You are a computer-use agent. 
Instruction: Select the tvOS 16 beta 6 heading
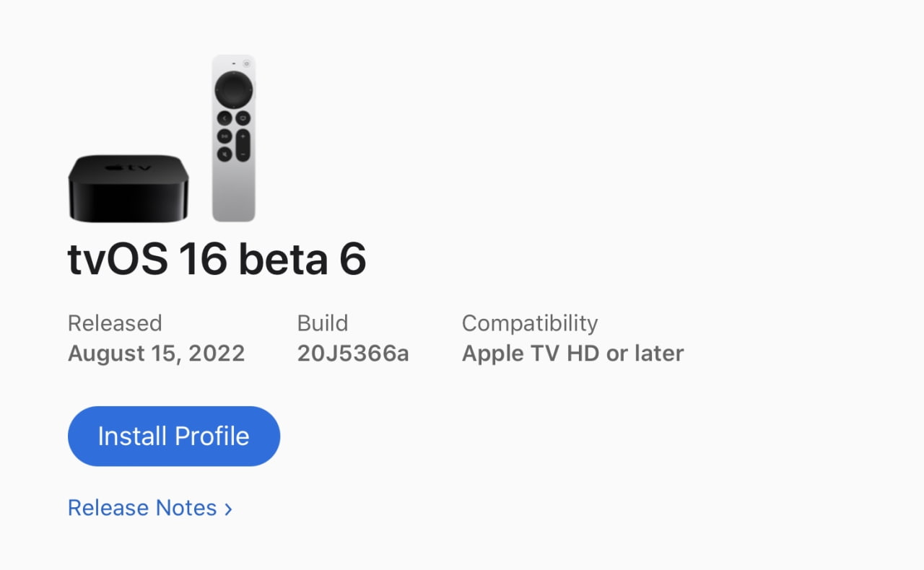click(217, 258)
